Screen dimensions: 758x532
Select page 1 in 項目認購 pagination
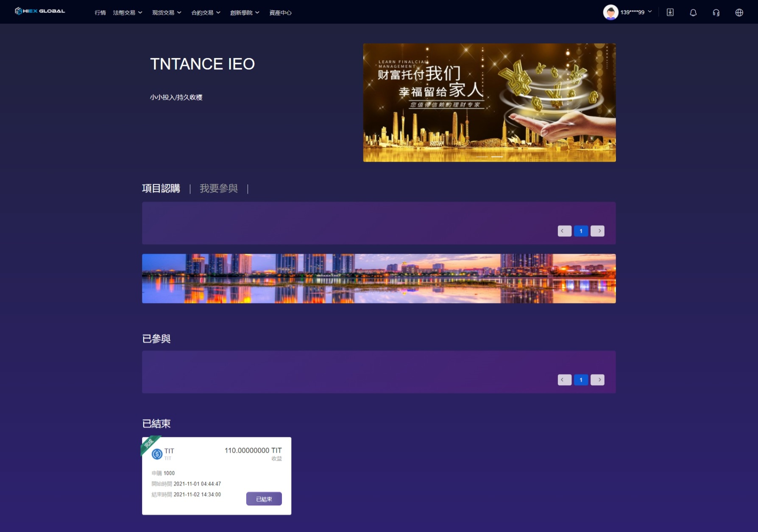click(x=581, y=231)
